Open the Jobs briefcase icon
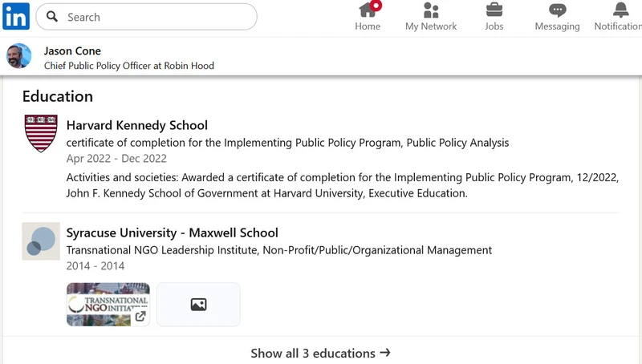The image size is (642, 364). coord(494,10)
